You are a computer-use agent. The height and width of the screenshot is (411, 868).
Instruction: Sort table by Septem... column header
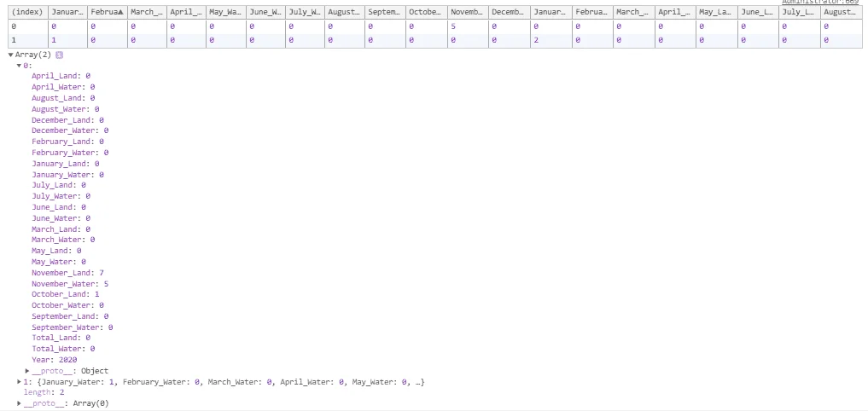click(385, 12)
